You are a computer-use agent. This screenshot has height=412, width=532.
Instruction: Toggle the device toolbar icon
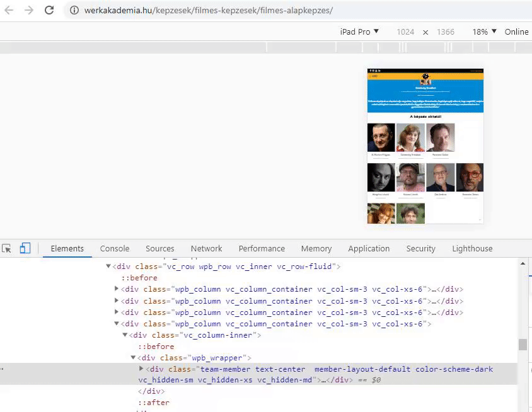pyautogui.click(x=25, y=248)
